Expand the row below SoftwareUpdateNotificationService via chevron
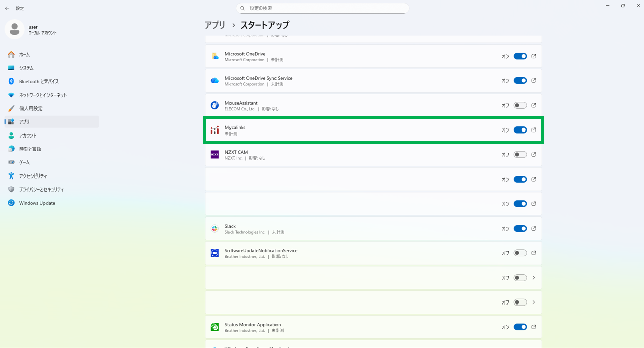Screen dimensions: 644x348 click(533, 278)
